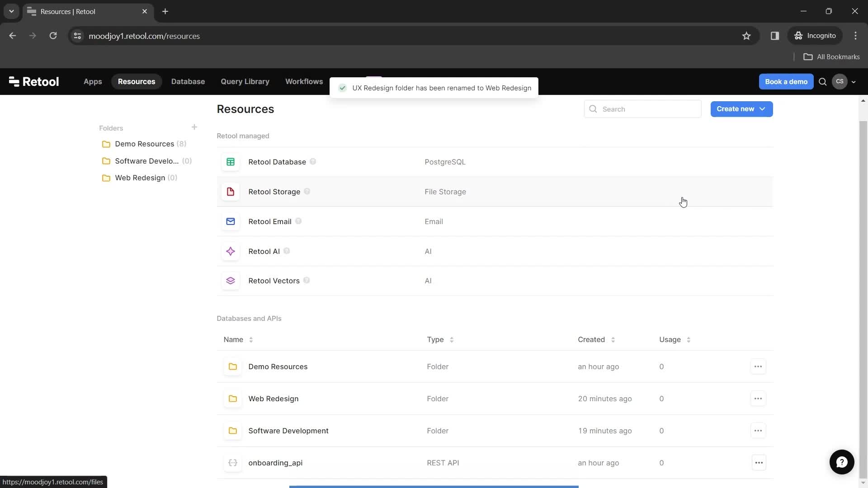Click the Retool Vectors layers icon
868x488 pixels.
click(231, 281)
